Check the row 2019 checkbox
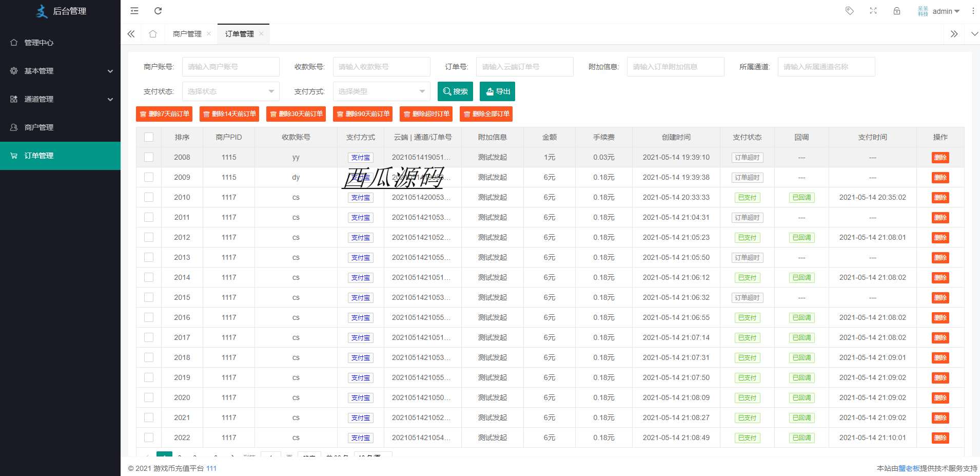The width and height of the screenshot is (980, 476). (149, 377)
